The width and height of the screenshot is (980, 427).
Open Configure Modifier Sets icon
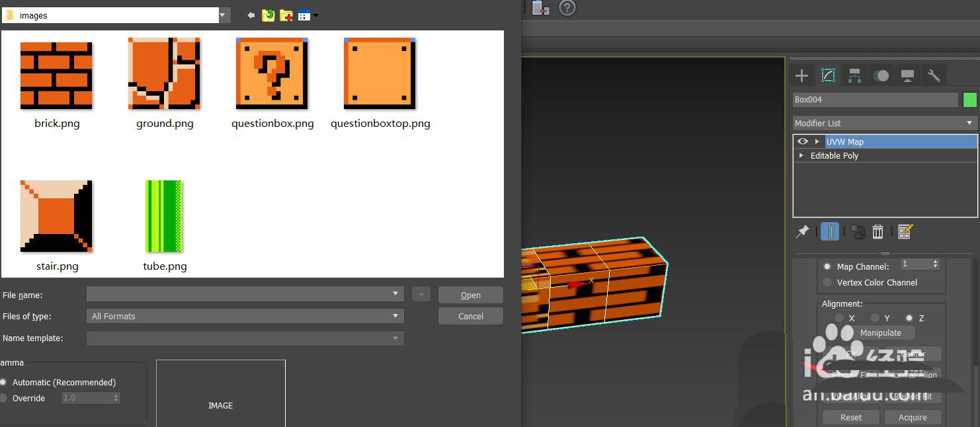coord(905,231)
